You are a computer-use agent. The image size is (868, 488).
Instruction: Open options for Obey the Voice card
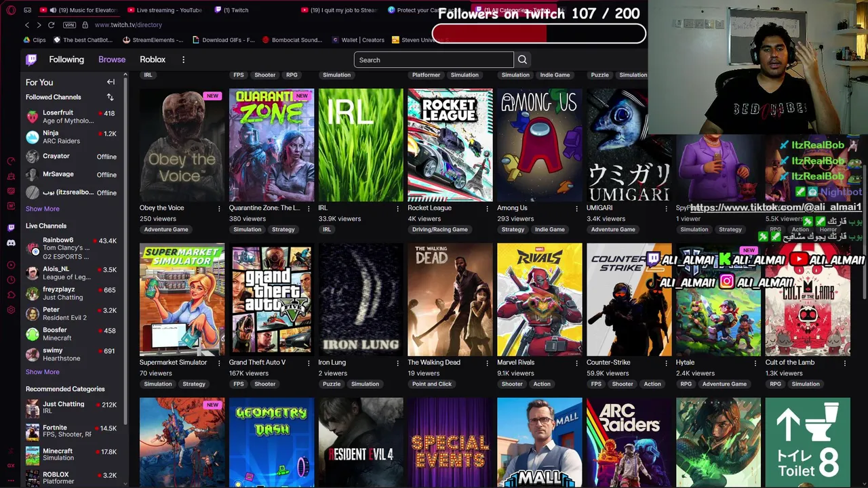click(x=218, y=208)
